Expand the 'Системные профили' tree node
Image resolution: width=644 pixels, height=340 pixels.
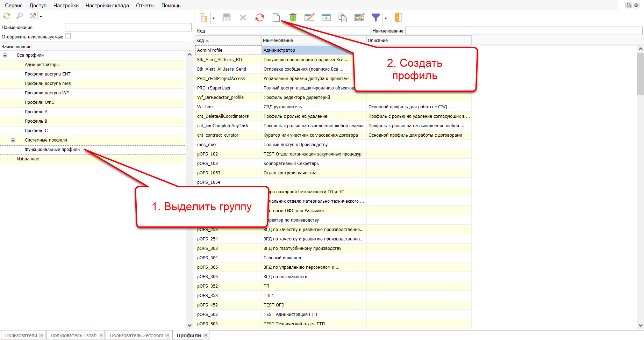(x=13, y=140)
